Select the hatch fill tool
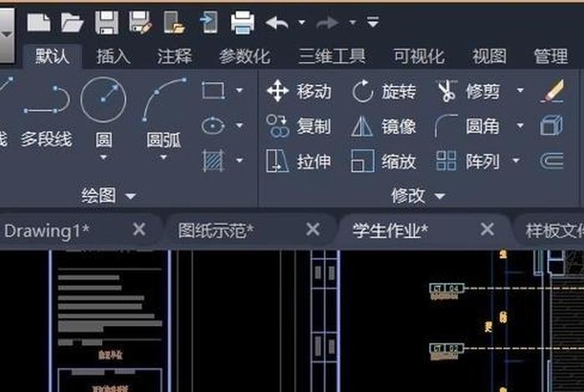This screenshot has width=584, height=392. (x=213, y=160)
